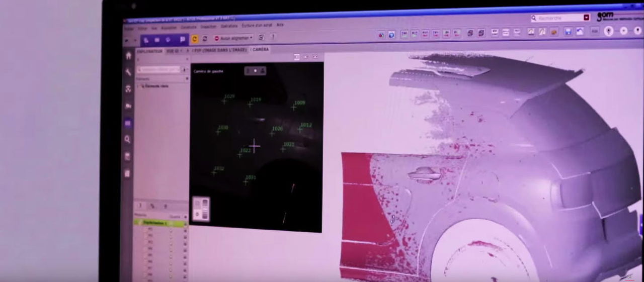Image resolution: width=644 pixels, height=282 pixels.
Task: Select point marker 1032 in camera image
Action: coord(213,172)
